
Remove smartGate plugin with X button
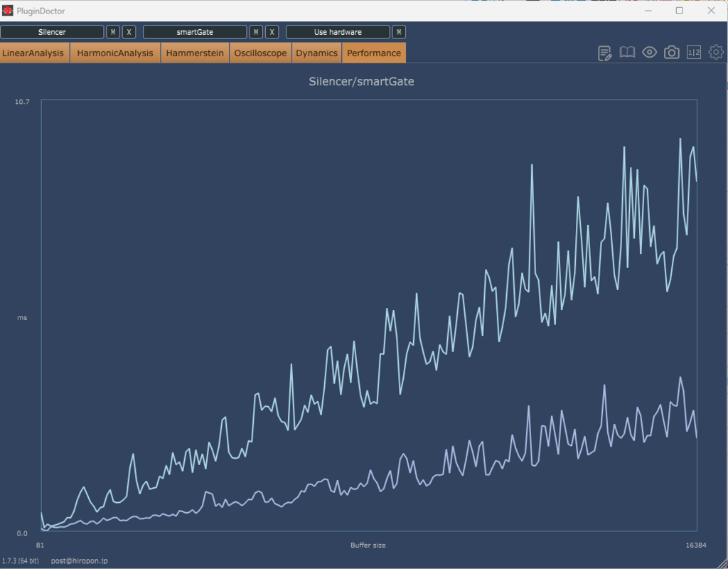pos(272,32)
